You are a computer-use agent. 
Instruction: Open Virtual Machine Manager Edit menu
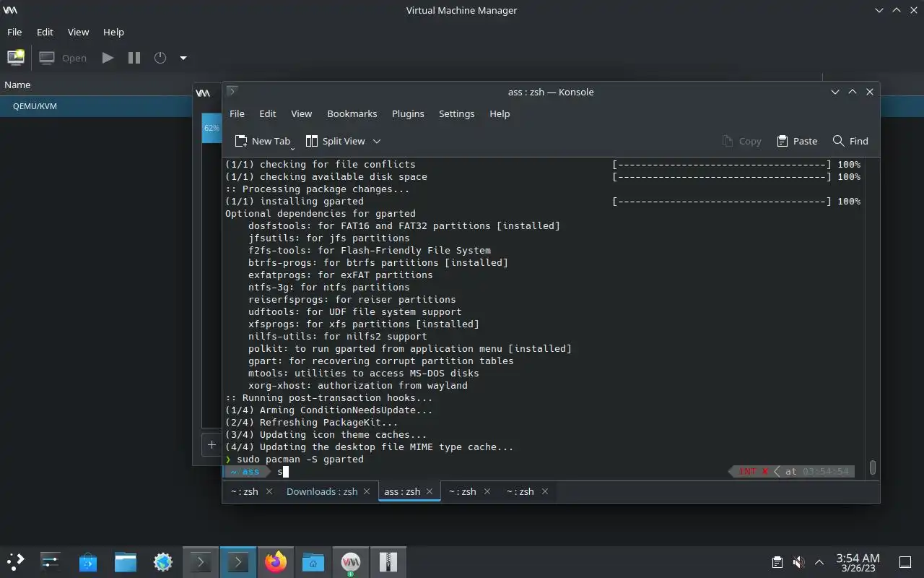coord(45,32)
